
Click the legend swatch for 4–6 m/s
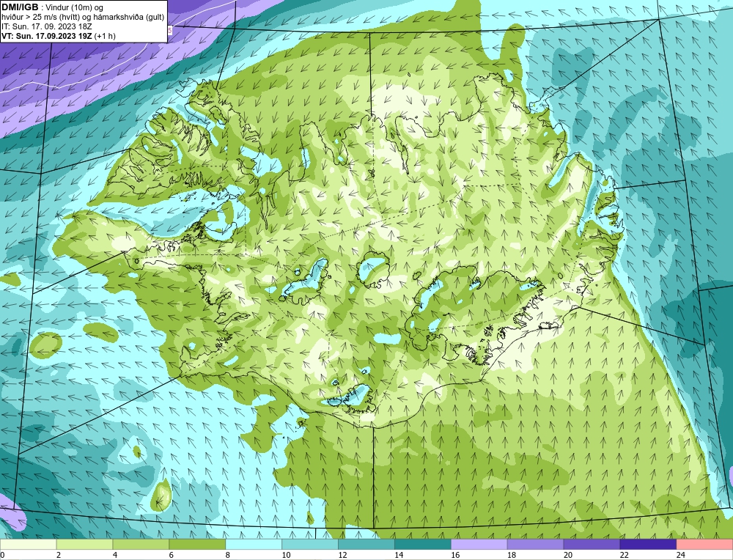[141, 544]
